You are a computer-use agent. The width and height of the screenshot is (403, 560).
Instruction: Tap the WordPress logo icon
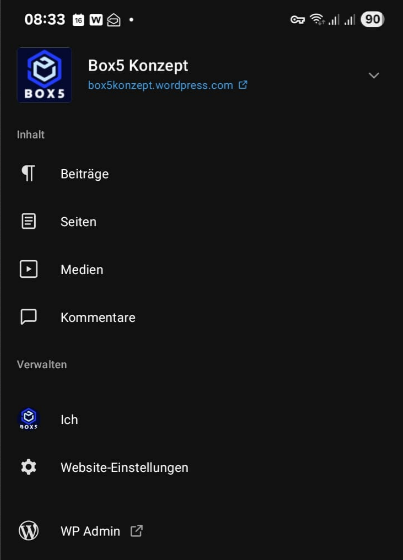pos(29,530)
